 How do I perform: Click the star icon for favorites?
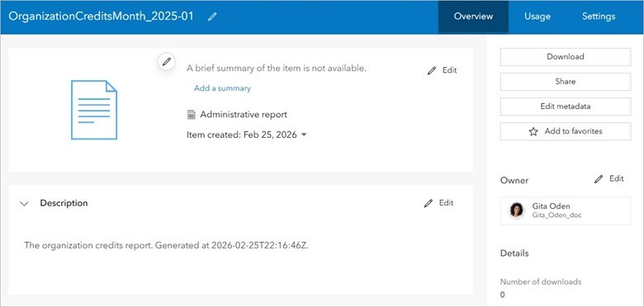tap(533, 131)
